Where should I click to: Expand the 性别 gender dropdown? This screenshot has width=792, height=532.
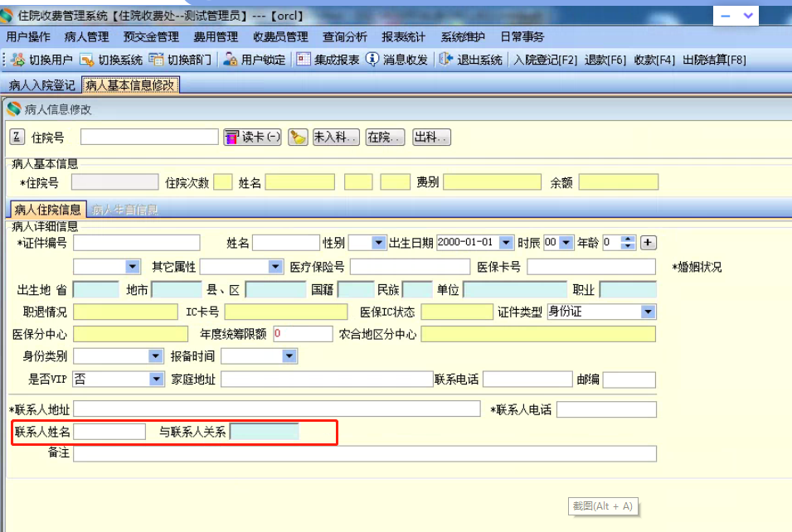pos(379,243)
